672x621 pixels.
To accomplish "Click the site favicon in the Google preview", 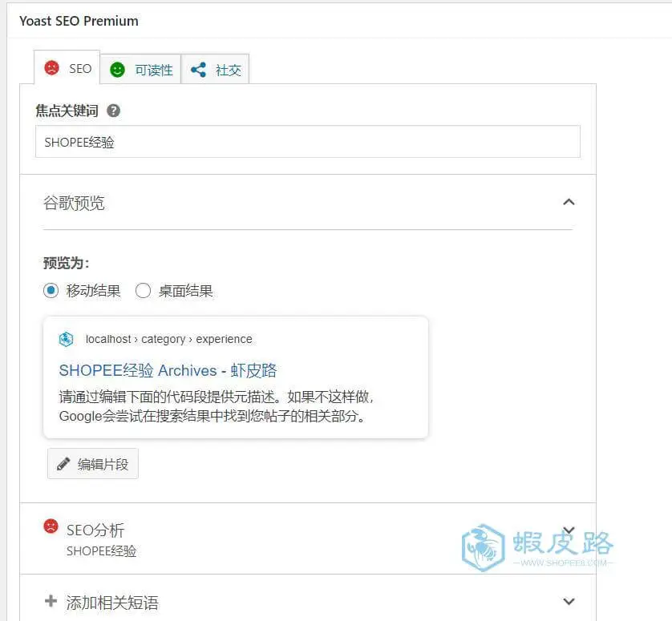I will tap(66, 339).
